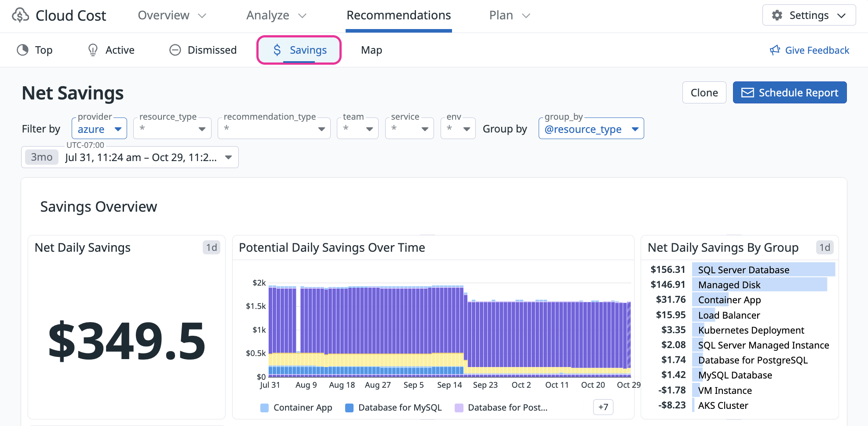Switch to the Map tab
The image size is (868, 426).
(371, 50)
